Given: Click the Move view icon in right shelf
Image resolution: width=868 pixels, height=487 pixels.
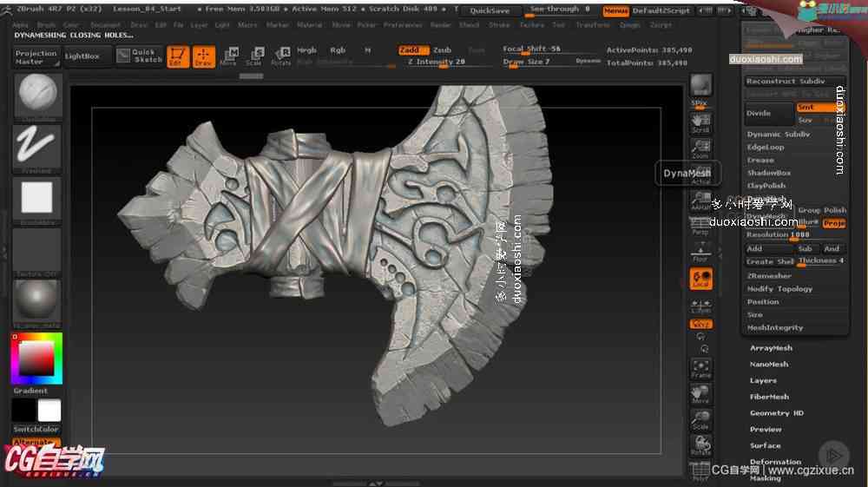Looking at the screenshot, I should (700, 394).
